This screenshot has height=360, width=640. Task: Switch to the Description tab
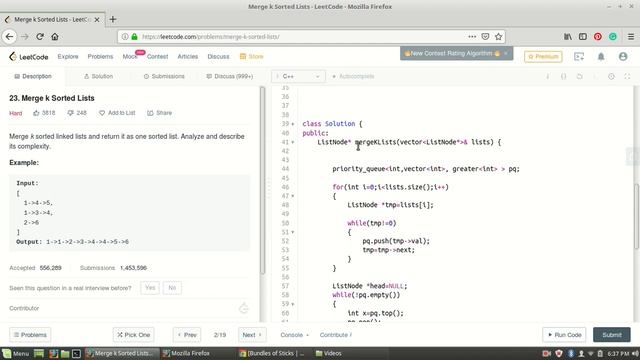(x=33, y=76)
